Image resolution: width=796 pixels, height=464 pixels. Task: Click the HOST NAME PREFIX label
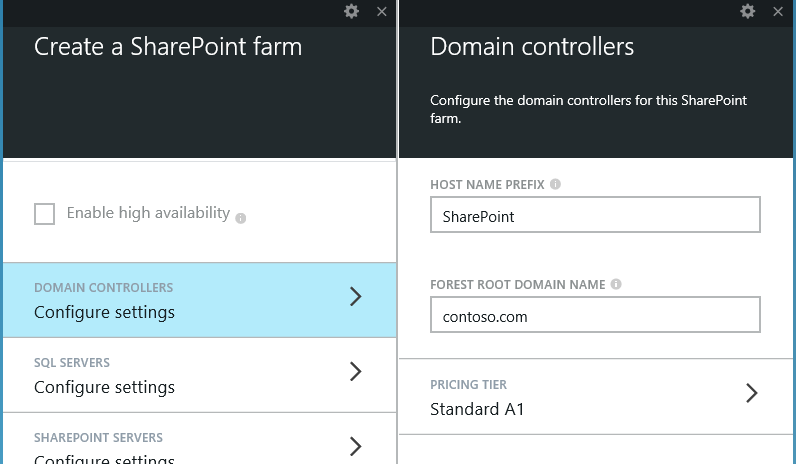[487, 185]
